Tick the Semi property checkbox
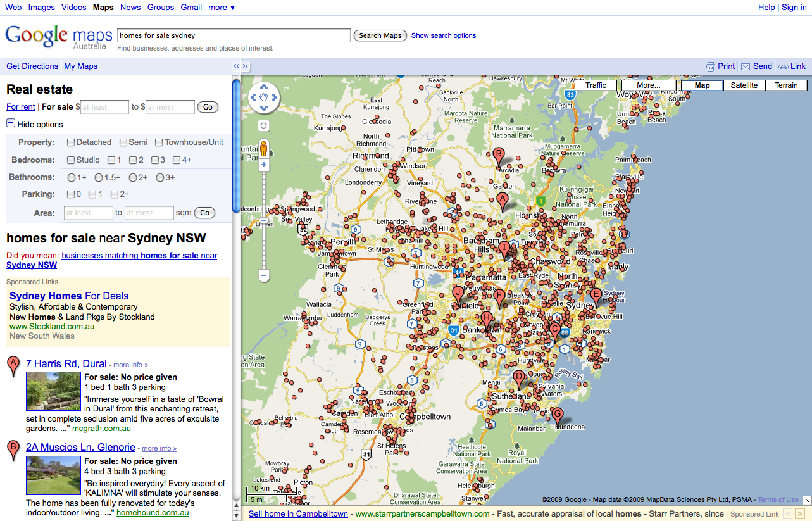This screenshot has height=521, width=812. point(123,142)
